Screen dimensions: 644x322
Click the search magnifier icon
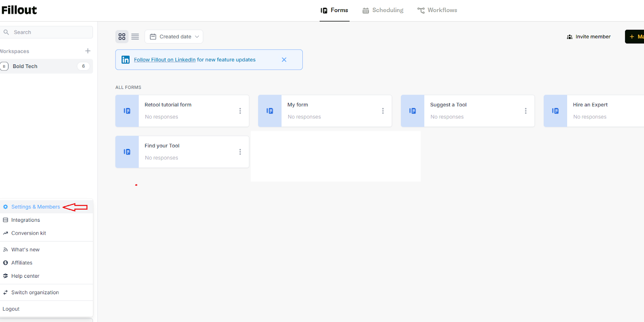click(x=6, y=32)
